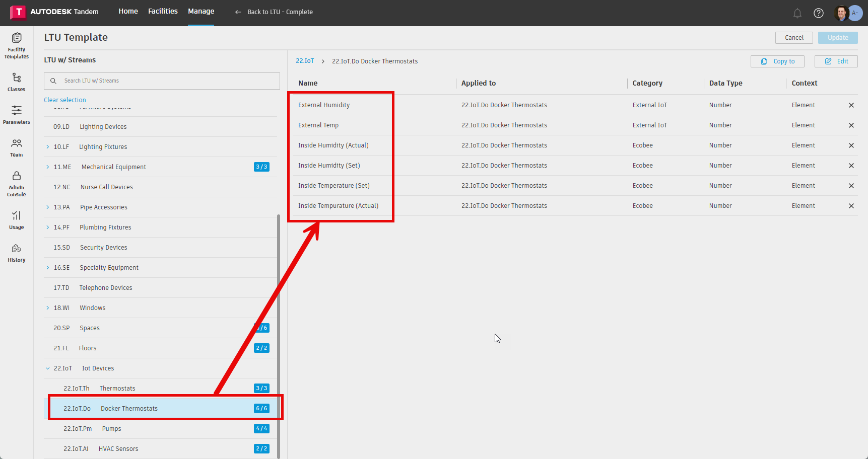868x459 pixels.
Task: Select the 21.FL Floors class
Action: pos(160,348)
